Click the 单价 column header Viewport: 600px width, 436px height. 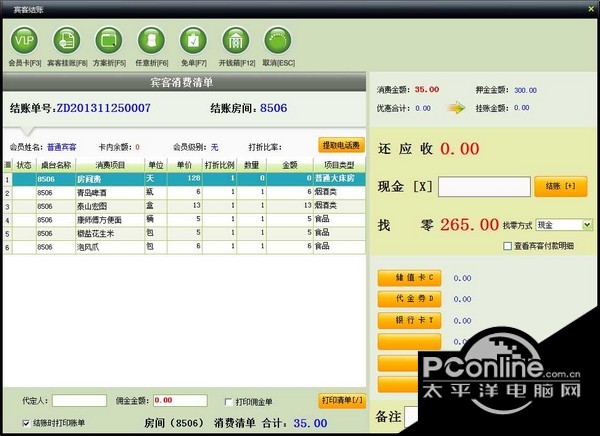184,165
